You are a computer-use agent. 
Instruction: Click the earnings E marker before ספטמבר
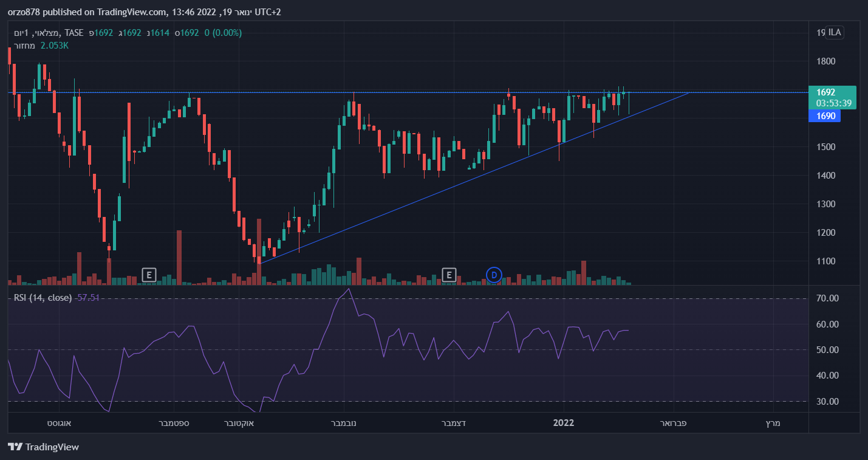click(x=149, y=275)
